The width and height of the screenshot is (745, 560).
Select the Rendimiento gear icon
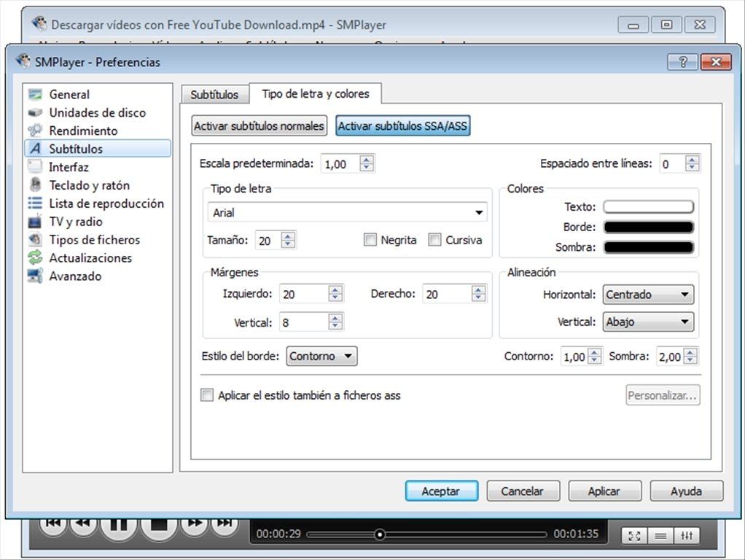coord(35,131)
